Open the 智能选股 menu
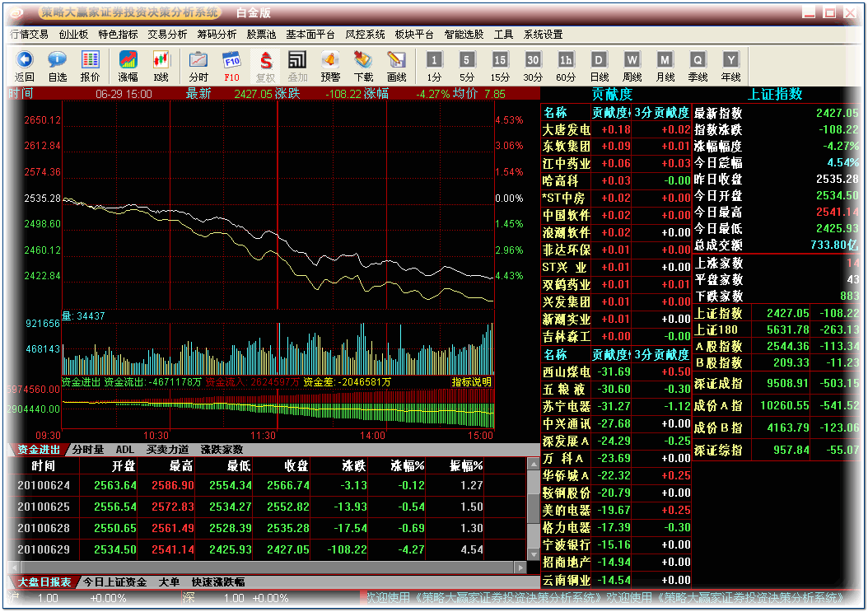This screenshot has width=868, height=612. pos(464,35)
